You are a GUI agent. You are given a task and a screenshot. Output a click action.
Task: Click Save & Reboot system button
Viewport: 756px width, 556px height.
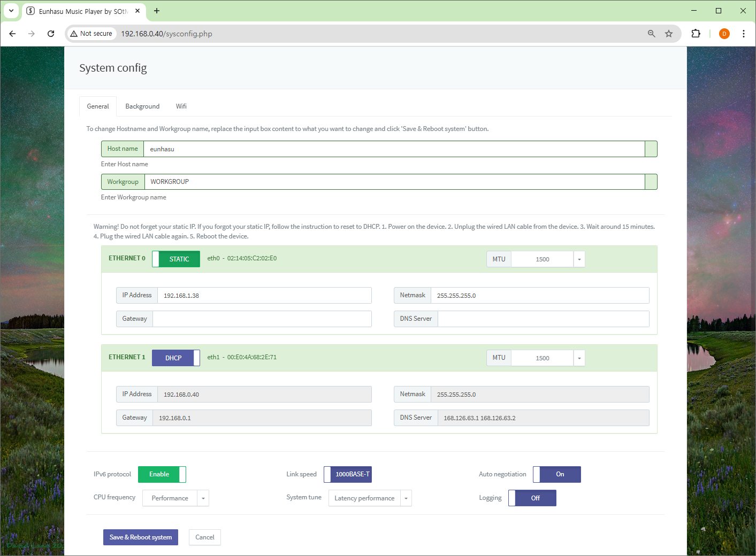(x=141, y=537)
